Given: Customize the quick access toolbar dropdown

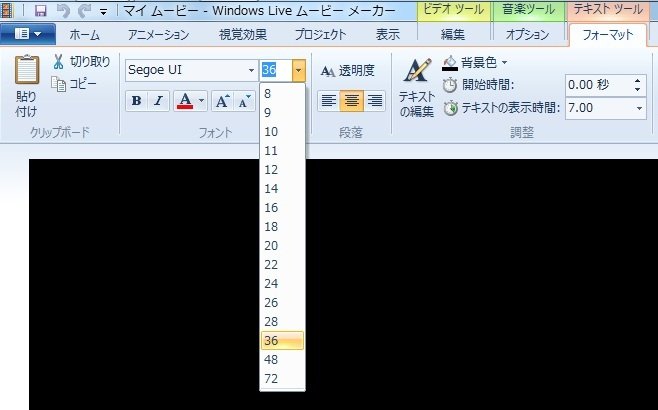Looking at the screenshot, I should coord(104,12).
